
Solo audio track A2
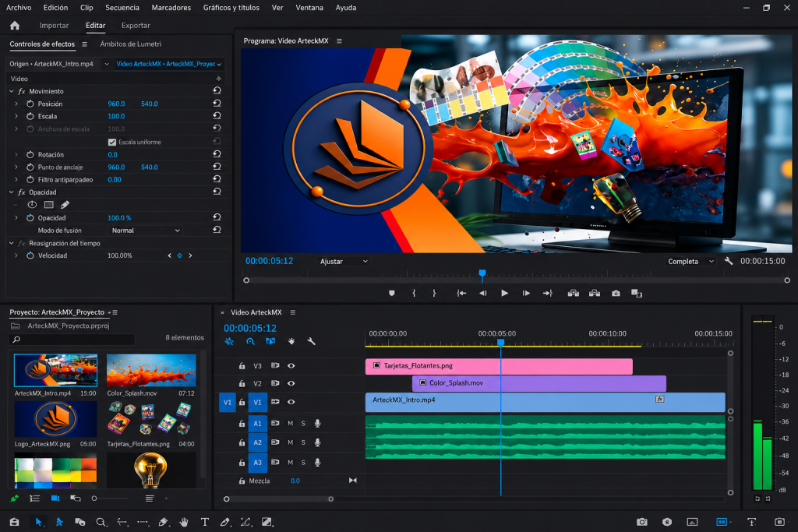point(303,442)
